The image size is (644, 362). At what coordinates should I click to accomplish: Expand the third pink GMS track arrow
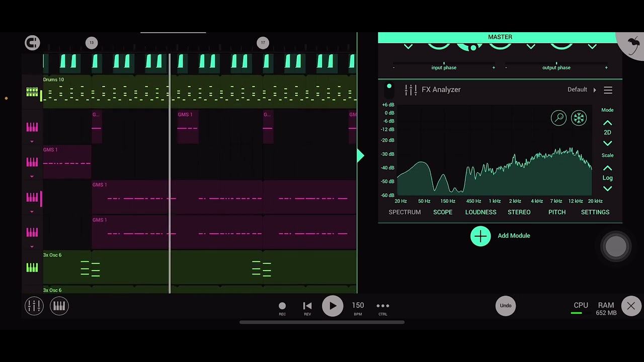coord(32,212)
